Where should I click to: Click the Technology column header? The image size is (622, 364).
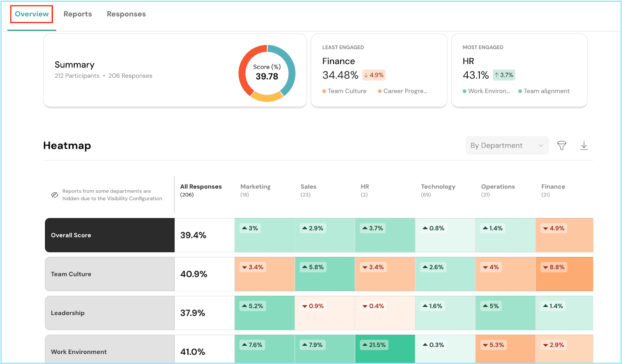(x=438, y=186)
